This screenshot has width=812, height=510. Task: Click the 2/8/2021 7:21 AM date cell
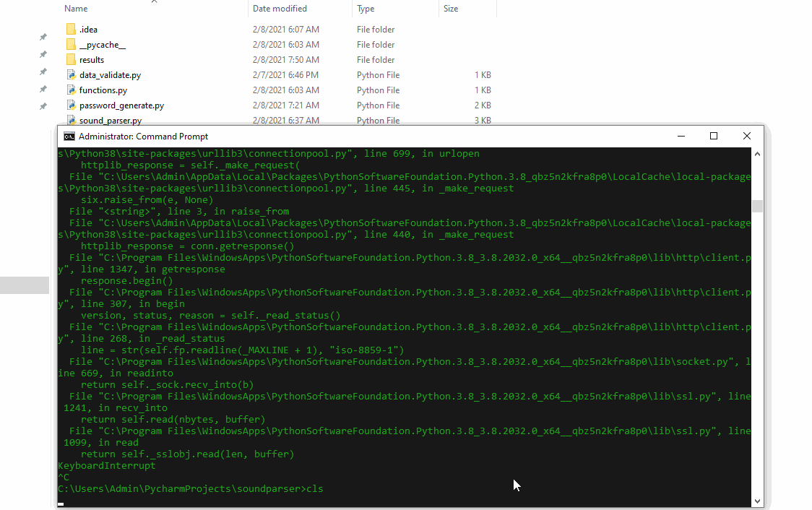(x=286, y=105)
